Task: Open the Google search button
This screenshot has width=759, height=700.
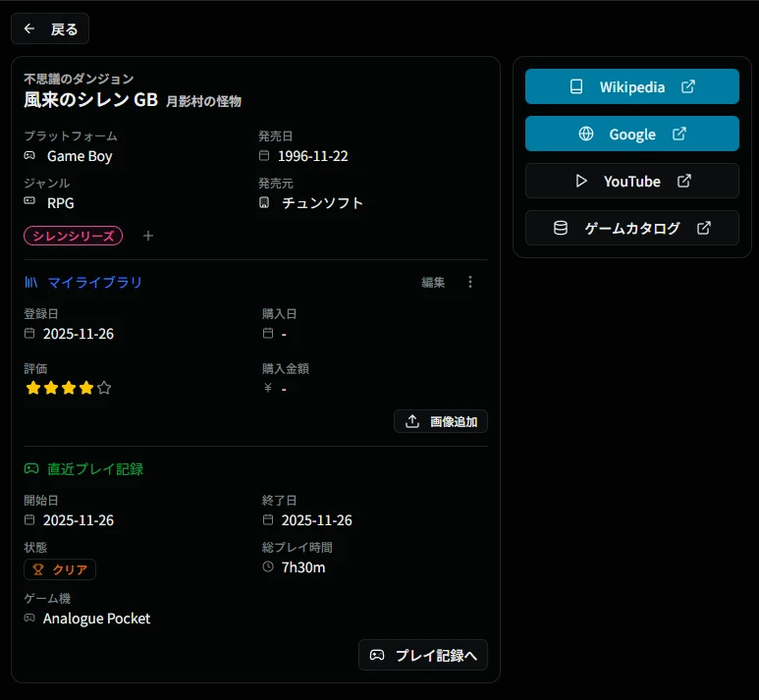Action: pos(631,134)
